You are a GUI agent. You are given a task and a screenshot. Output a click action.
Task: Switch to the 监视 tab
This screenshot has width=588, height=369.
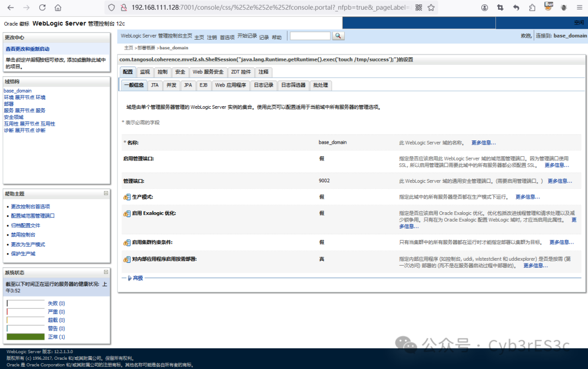[x=145, y=72]
